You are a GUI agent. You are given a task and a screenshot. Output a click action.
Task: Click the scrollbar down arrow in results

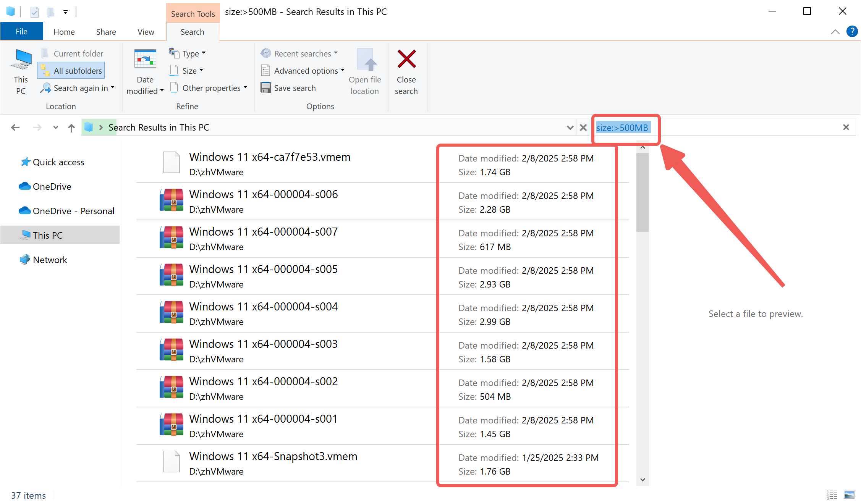[643, 480]
